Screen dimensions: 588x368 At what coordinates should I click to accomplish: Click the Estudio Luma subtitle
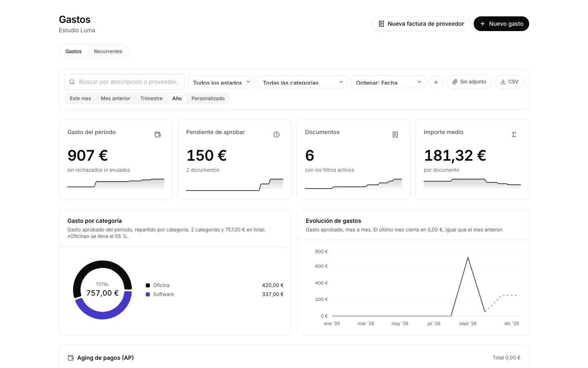pos(77,30)
